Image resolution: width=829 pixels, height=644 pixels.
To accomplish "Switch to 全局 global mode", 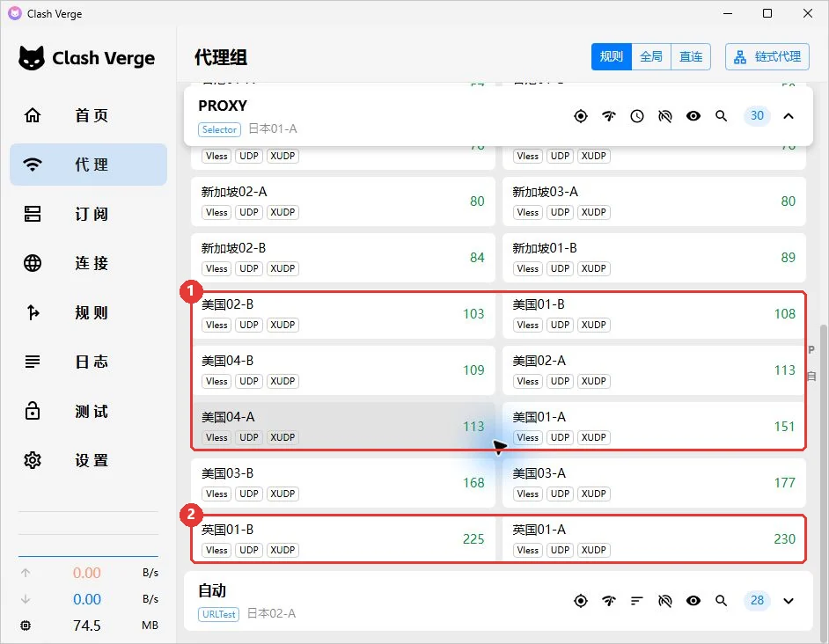I will (x=651, y=56).
